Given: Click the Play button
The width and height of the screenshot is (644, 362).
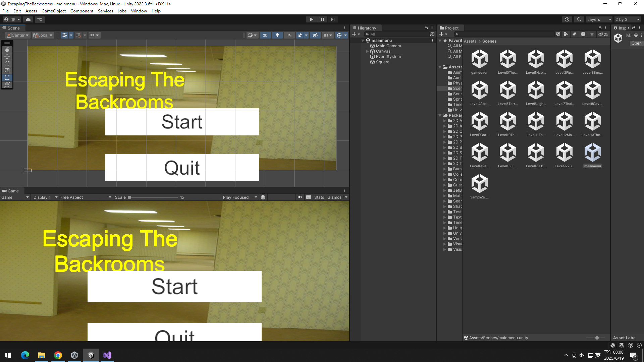Looking at the screenshot, I should 312,19.
